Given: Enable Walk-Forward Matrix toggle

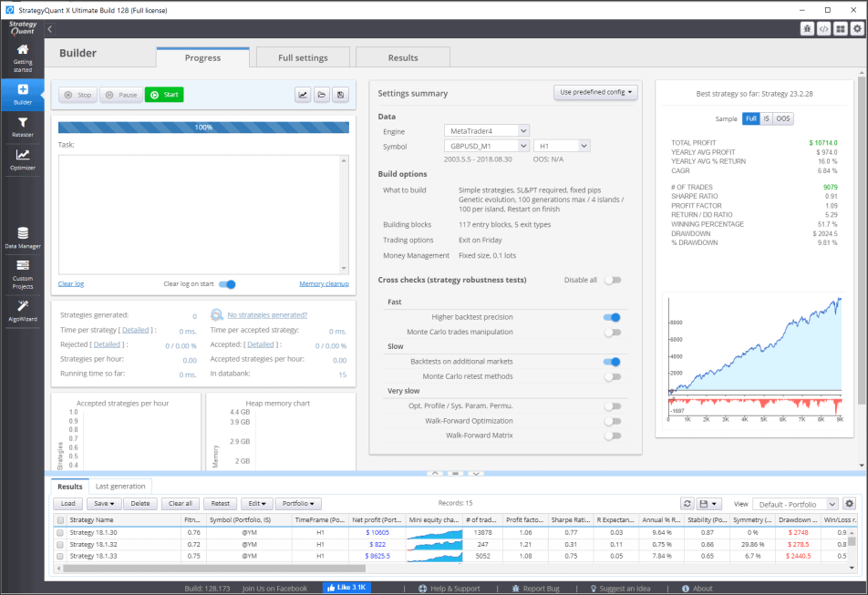Looking at the screenshot, I should coord(613,436).
